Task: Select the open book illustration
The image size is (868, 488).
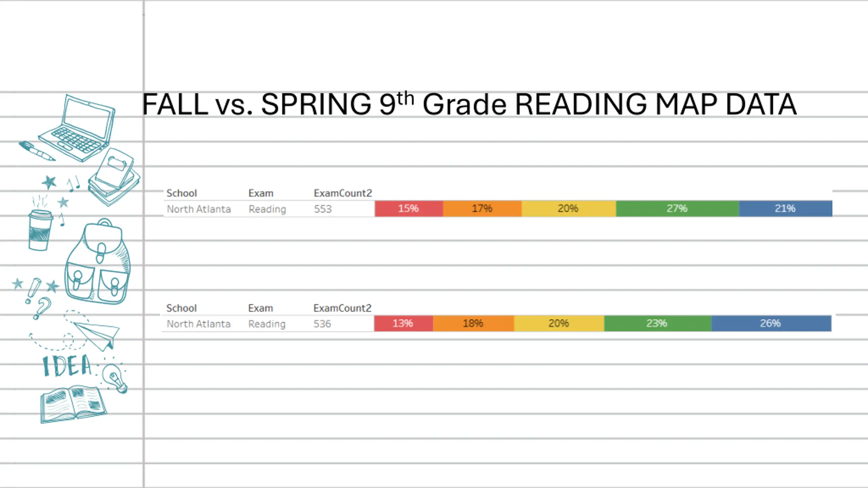Action: [73, 404]
